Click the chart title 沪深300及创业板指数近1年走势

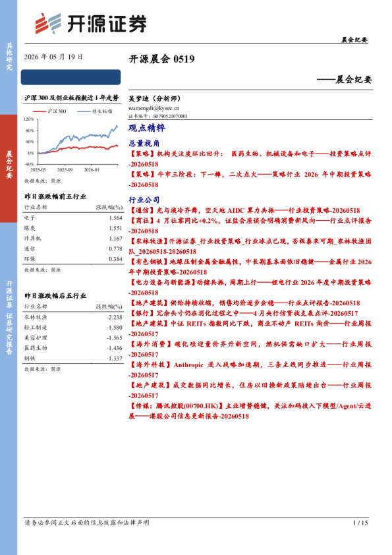click(x=71, y=98)
